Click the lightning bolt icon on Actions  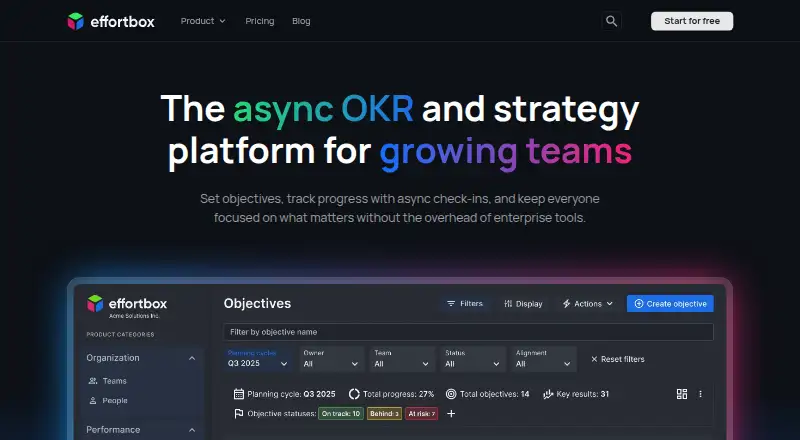coord(566,304)
